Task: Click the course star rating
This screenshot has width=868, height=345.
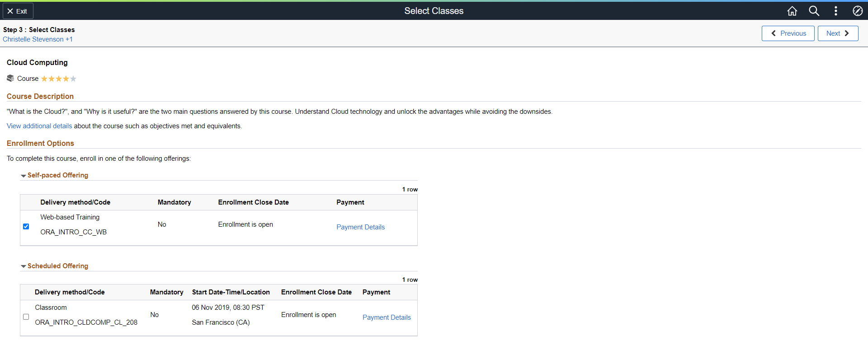Action: pyautogui.click(x=59, y=79)
